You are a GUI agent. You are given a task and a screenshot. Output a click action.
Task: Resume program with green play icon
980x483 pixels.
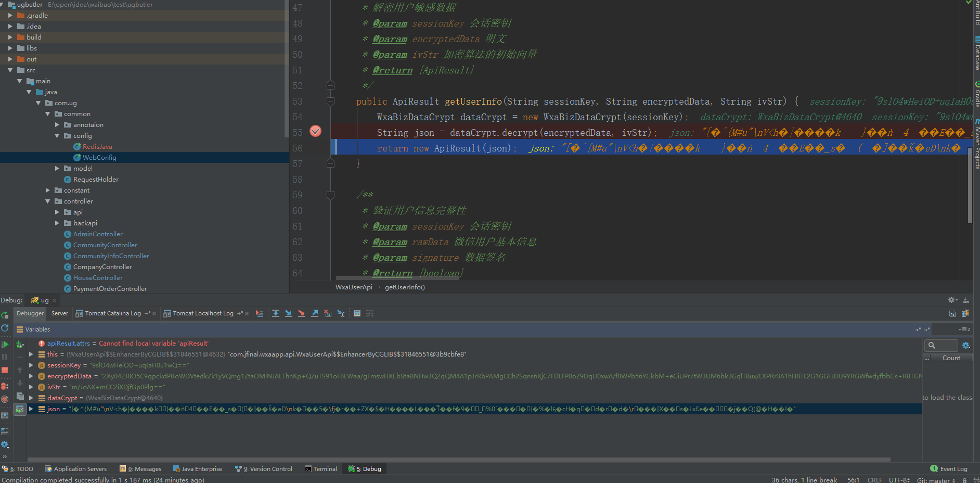pos(5,344)
